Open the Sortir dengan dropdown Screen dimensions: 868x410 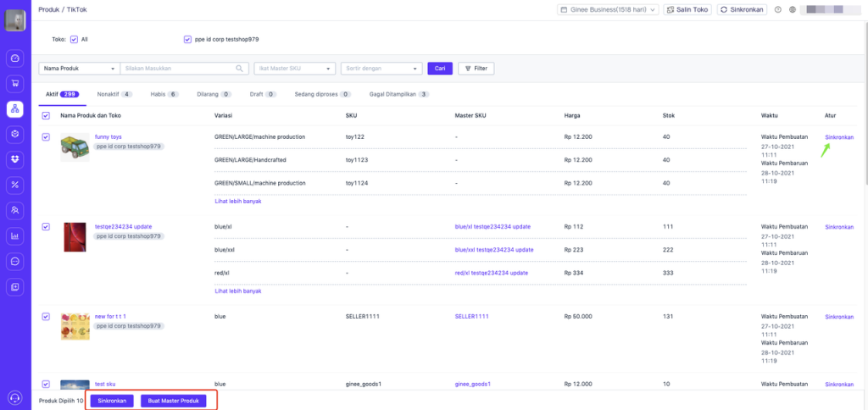(x=382, y=69)
